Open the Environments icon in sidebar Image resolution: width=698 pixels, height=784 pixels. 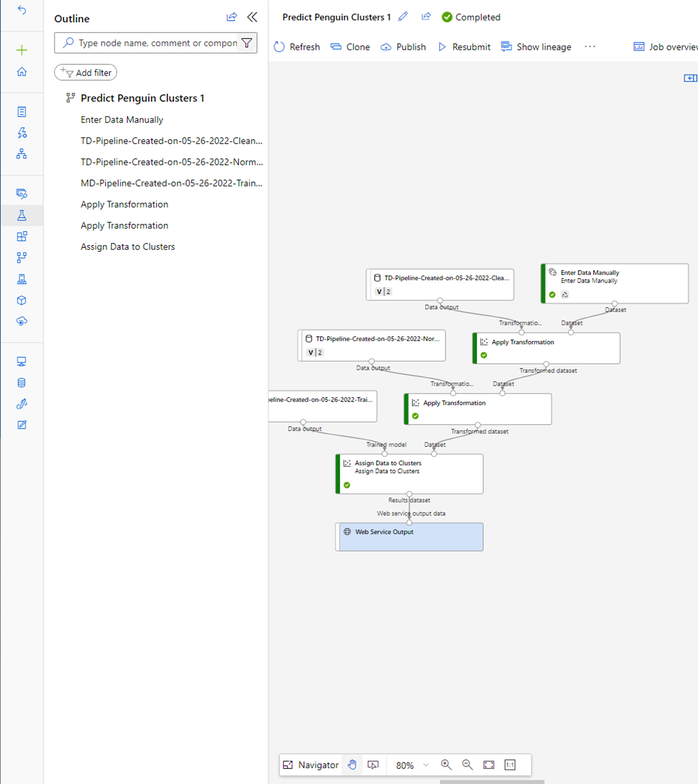click(x=22, y=279)
